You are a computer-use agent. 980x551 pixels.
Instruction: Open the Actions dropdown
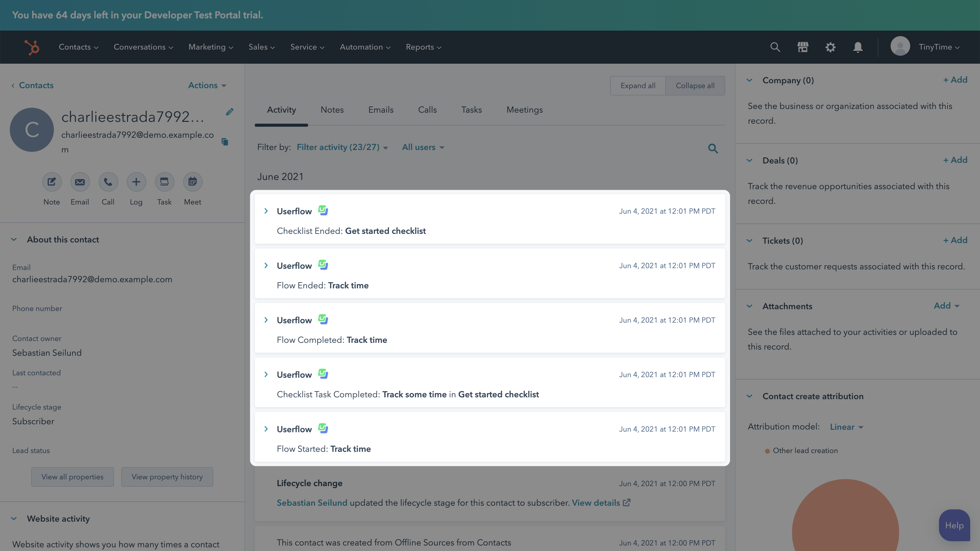207,85
